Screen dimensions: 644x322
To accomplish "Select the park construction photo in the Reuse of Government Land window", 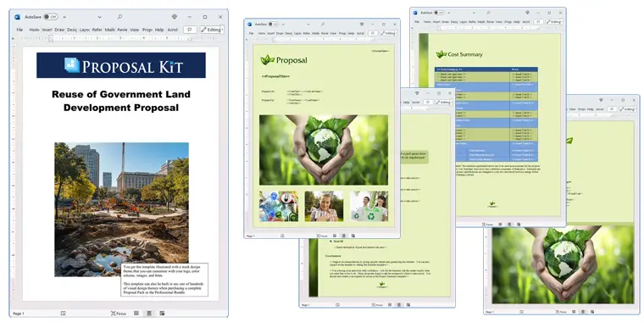I will pyautogui.click(x=121, y=209).
